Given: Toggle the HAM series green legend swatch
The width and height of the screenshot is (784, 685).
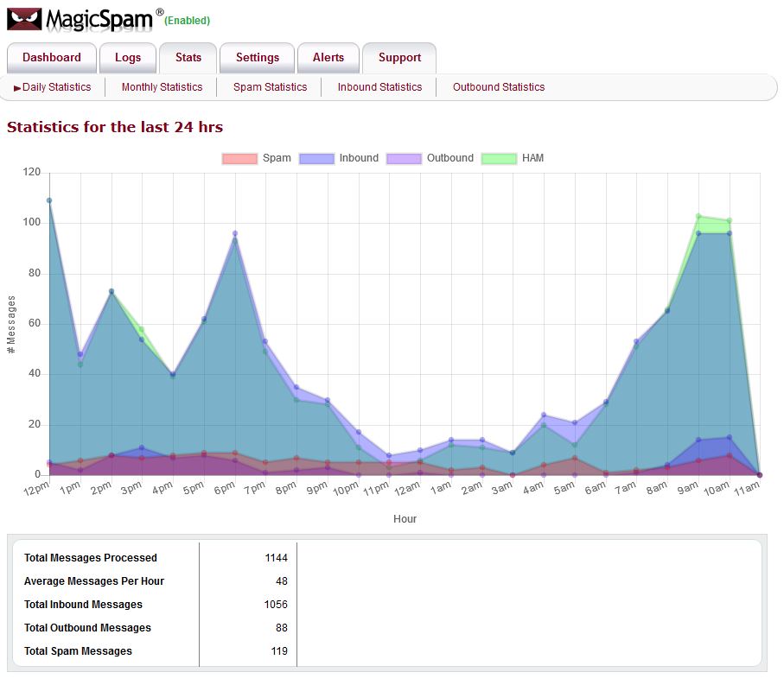Looking at the screenshot, I should click(499, 158).
